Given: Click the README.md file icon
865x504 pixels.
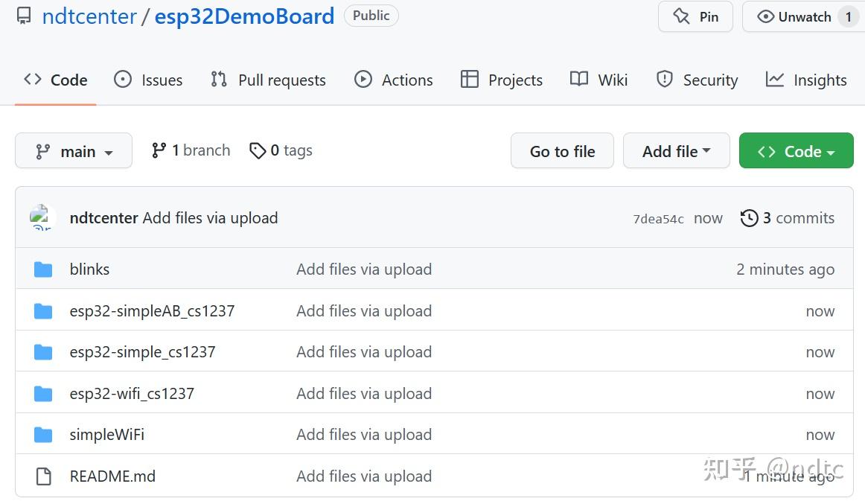Looking at the screenshot, I should 43,476.
